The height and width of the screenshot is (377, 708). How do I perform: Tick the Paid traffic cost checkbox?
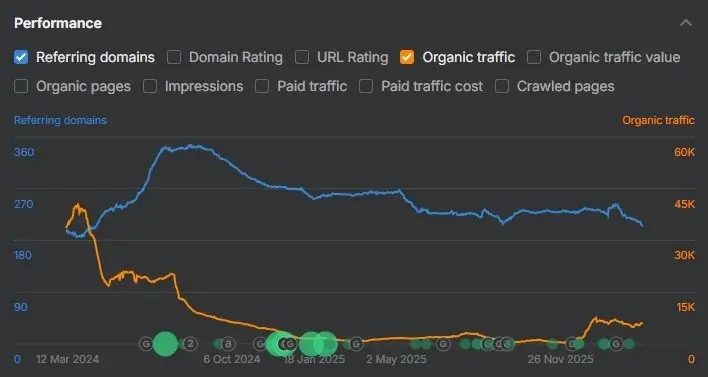[x=366, y=86]
